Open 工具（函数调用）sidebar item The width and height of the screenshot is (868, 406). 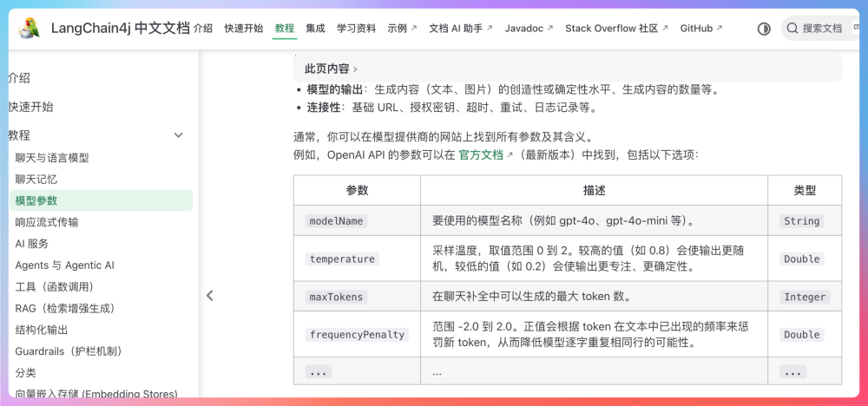click(x=54, y=286)
